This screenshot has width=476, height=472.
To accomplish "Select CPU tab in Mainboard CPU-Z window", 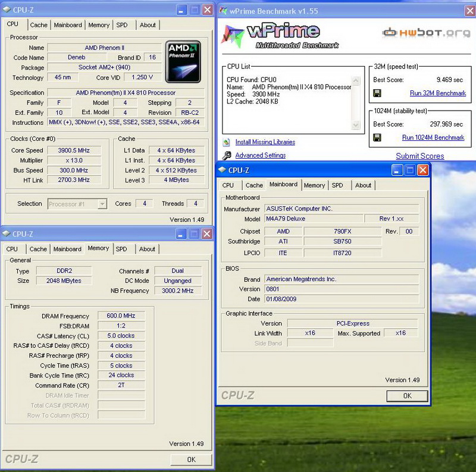I will pos(228,185).
